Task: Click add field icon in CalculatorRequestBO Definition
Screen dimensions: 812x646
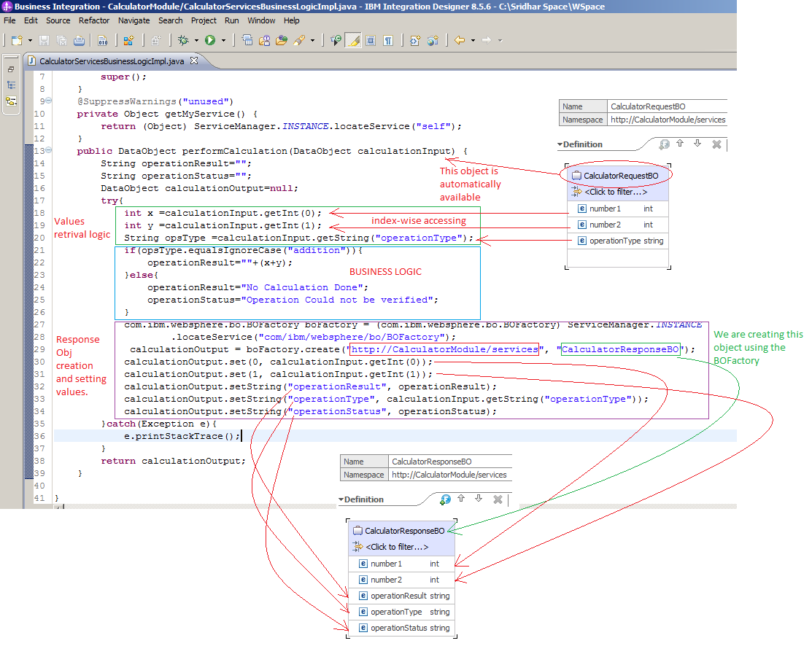Action: point(664,144)
